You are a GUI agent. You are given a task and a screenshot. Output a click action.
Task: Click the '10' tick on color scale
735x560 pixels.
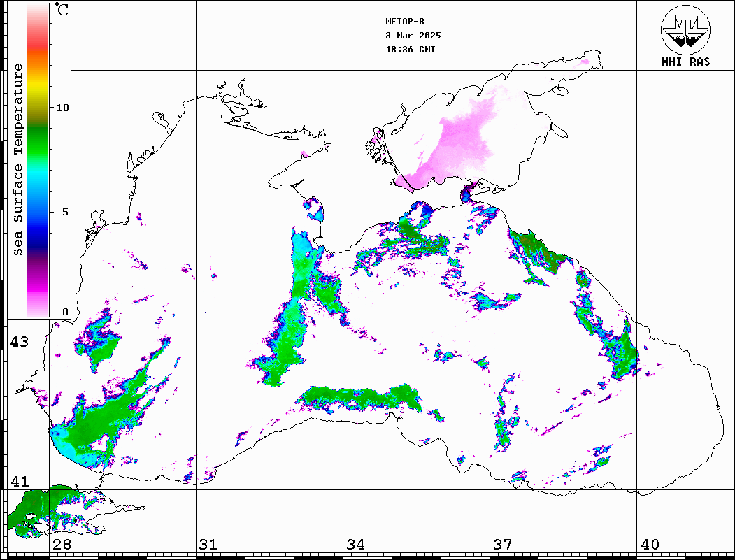62,108
